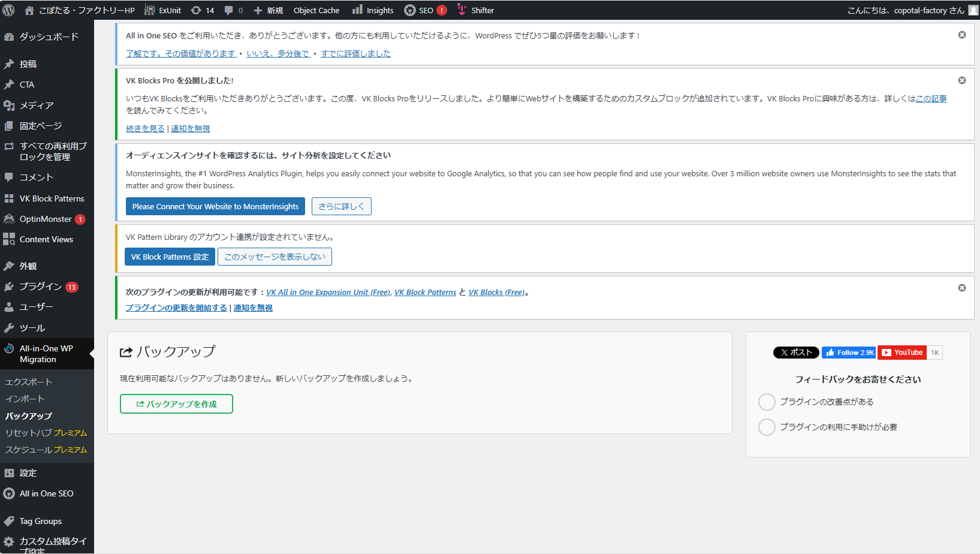The height and width of the screenshot is (554, 980).
Task: Open the プラグイン sidebar icon
Action: (x=9, y=287)
